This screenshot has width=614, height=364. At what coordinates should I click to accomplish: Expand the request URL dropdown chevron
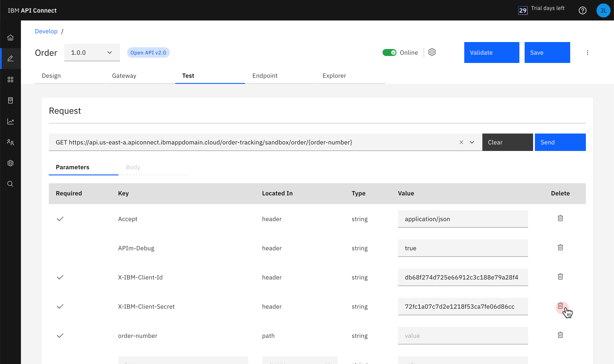tap(472, 142)
